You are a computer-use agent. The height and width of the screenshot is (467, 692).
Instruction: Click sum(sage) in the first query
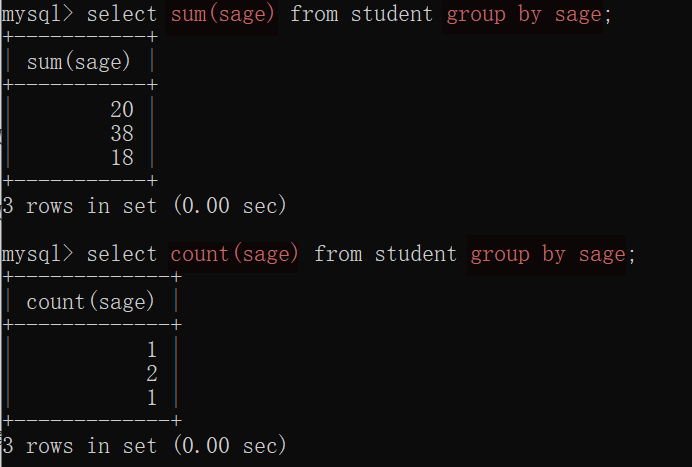224,15
